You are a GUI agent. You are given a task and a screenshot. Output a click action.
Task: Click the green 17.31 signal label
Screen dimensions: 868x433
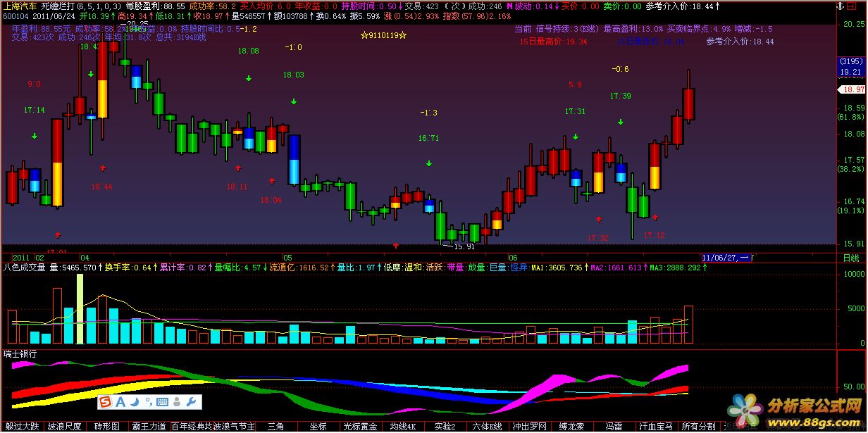coord(575,111)
